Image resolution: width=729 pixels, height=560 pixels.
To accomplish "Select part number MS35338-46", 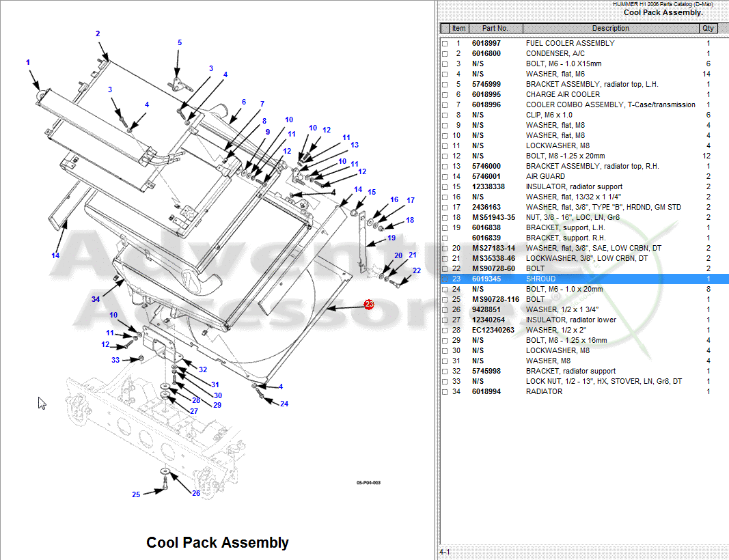I will (494, 258).
